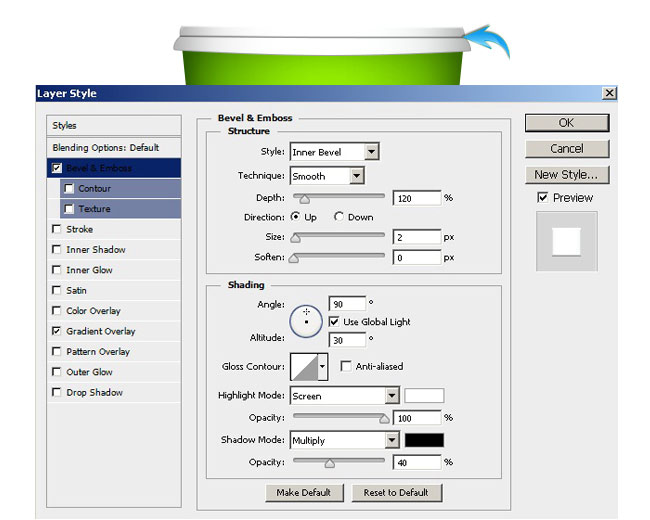The width and height of the screenshot is (650, 520).
Task: Click the Soften value field showing 0
Action: point(417,258)
